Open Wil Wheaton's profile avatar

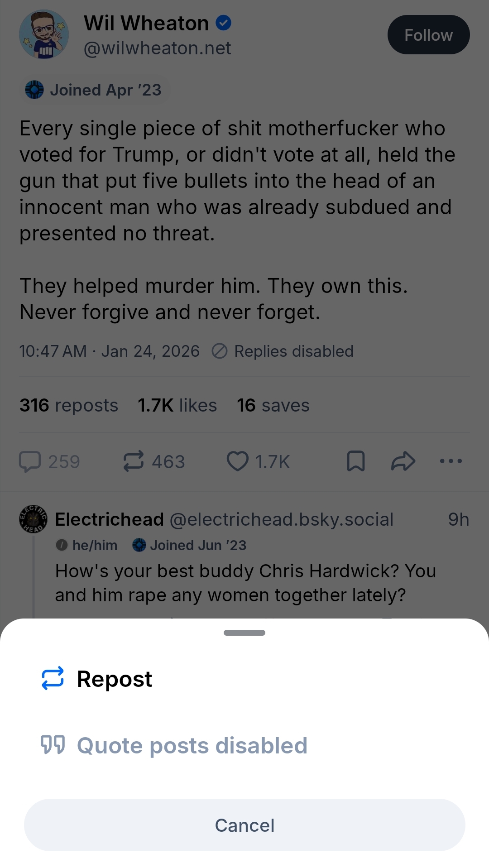[44, 35]
